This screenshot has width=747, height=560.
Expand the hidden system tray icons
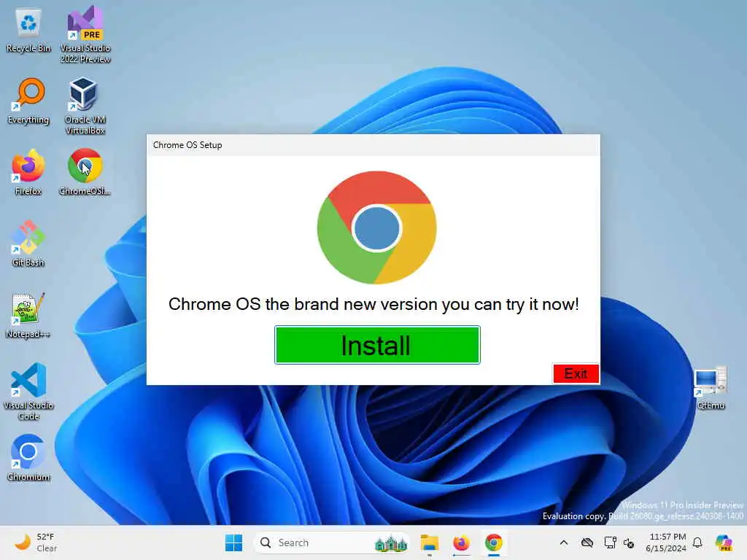(x=564, y=542)
